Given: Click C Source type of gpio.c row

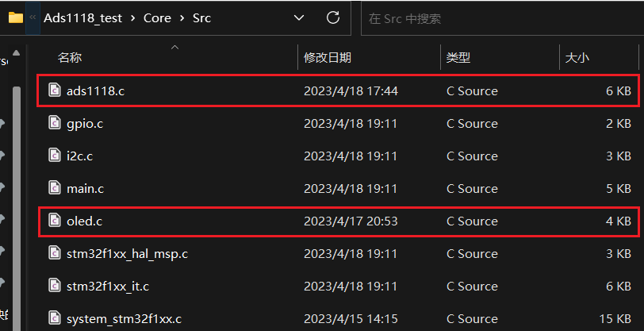Looking at the screenshot, I should click(472, 123).
